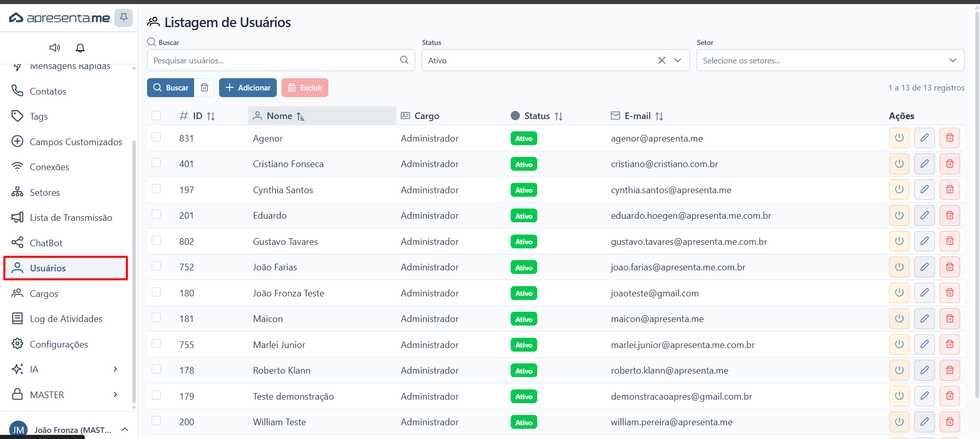Deactivate user Agenor with power icon
980x439 pixels.
coord(899,138)
